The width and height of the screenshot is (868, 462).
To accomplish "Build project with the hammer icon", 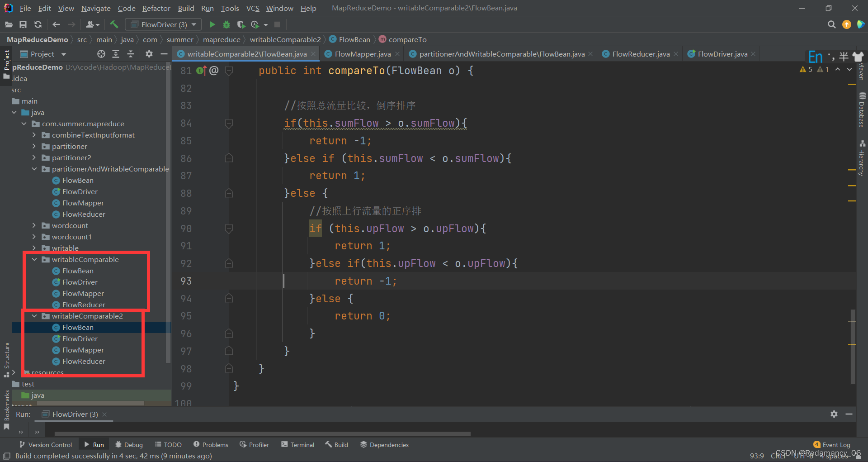I will coord(114,24).
